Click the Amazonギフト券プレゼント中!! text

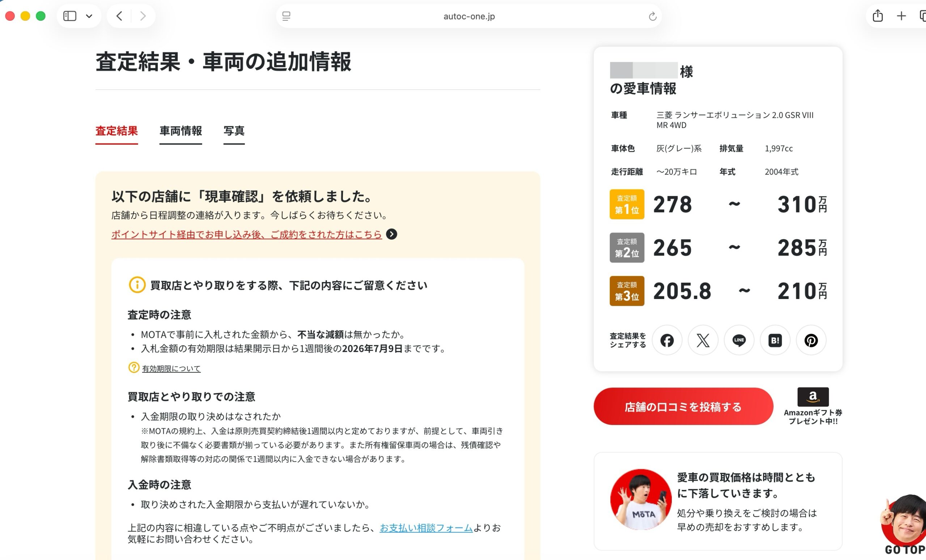pos(813,417)
